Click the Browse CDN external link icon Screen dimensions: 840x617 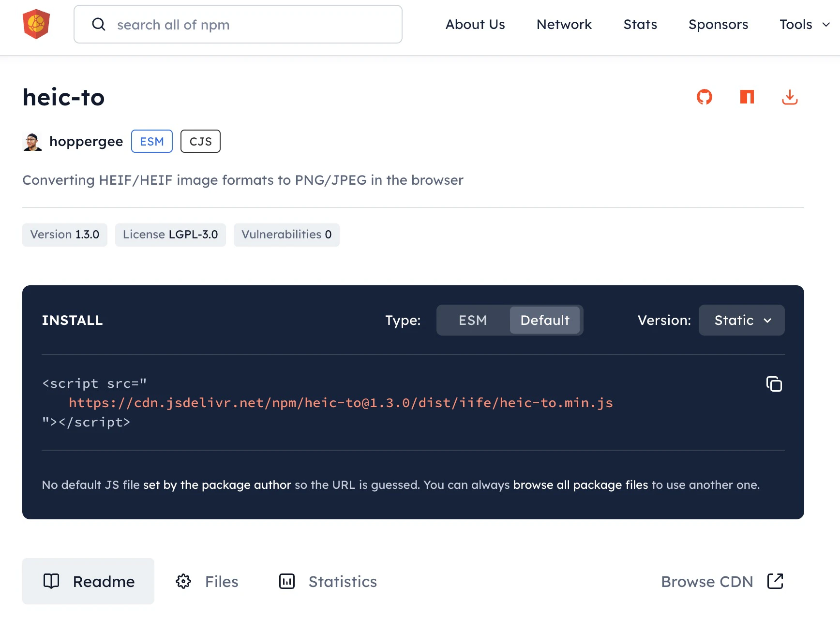point(775,581)
